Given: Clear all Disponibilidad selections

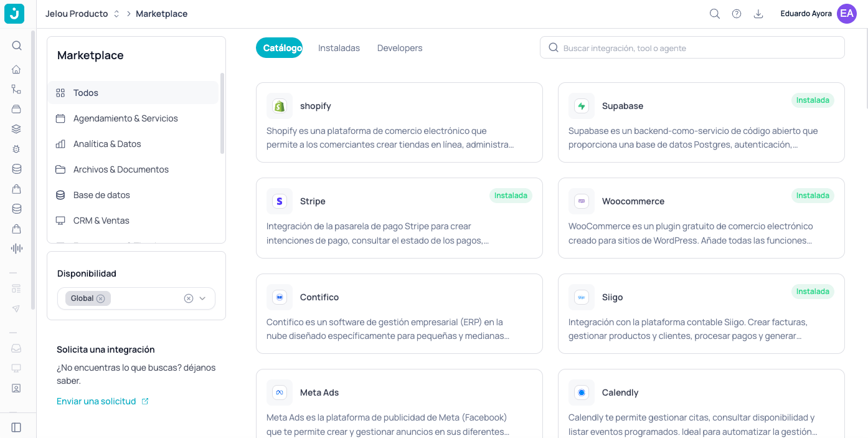Looking at the screenshot, I should pos(189,298).
